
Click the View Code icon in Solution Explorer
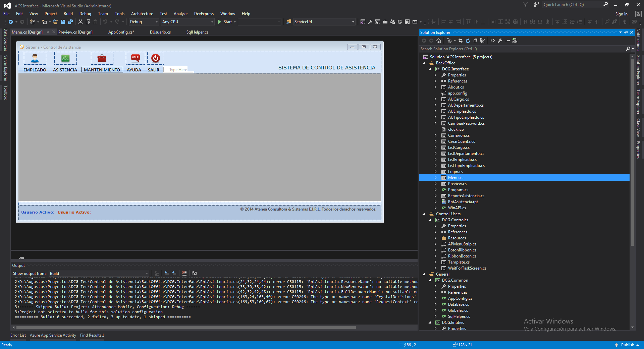tap(493, 41)
